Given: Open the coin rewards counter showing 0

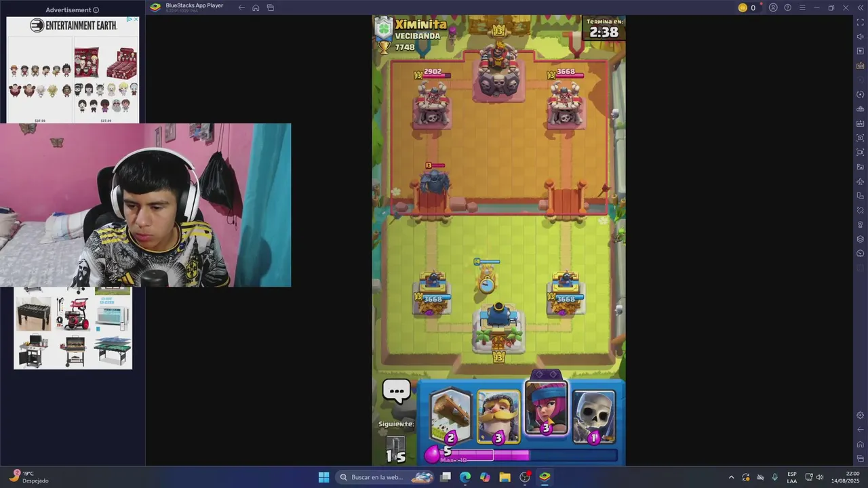Looking at the screenshot, I should point(747,7).
